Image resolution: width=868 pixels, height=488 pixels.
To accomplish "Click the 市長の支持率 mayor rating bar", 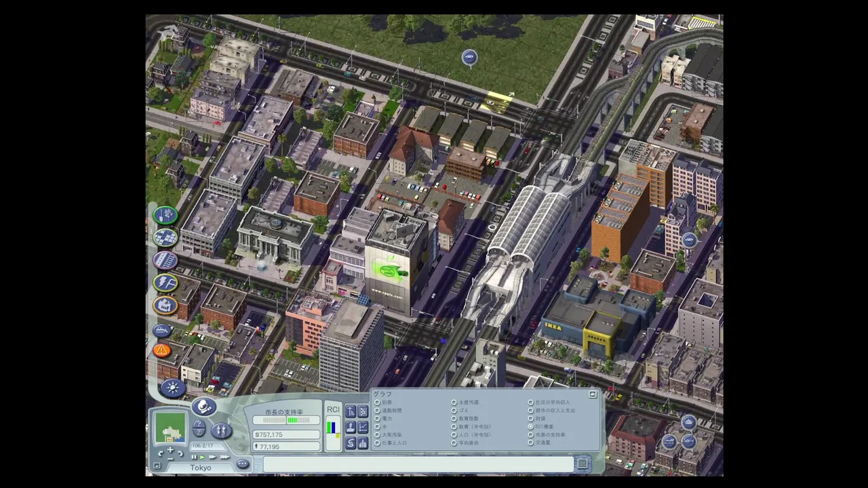I will (x=286, y=420).
